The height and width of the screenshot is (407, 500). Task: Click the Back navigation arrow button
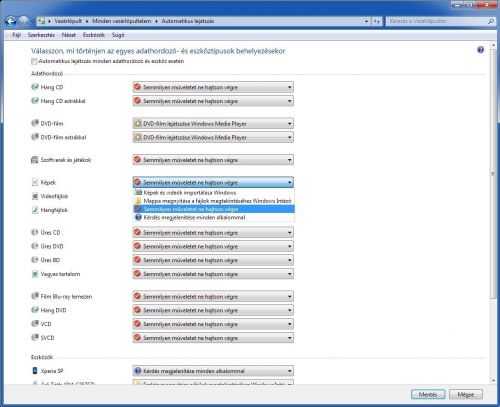11,21
